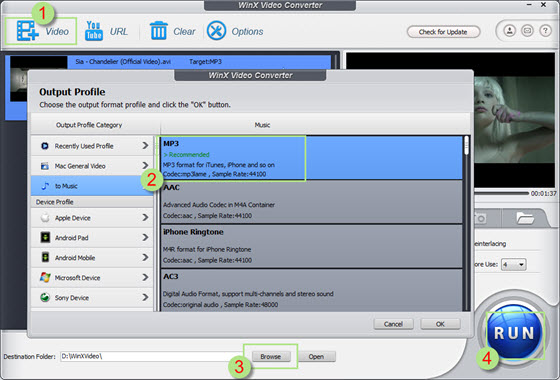
Task: Click the question mark help icon
Action: coord(545,31)
